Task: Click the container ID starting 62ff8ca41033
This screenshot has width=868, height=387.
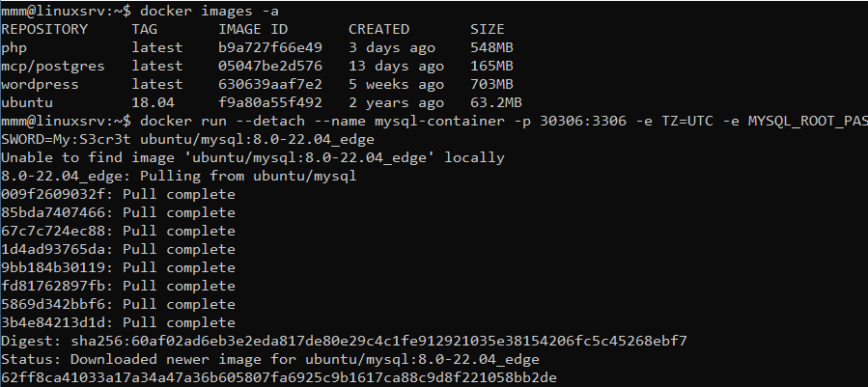Action: [x=278, y=377]
